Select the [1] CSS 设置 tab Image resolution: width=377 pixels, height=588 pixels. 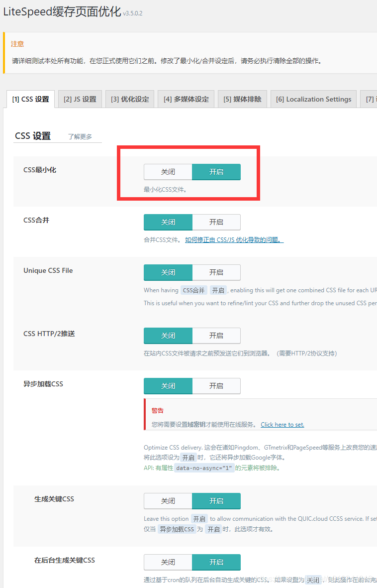coord(31,99)
